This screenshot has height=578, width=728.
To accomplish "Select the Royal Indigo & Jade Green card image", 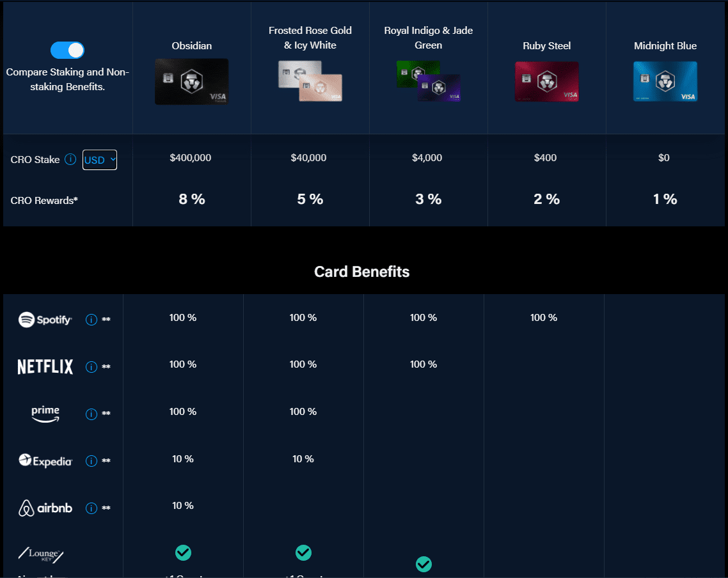I will click(x=429, y=81).
